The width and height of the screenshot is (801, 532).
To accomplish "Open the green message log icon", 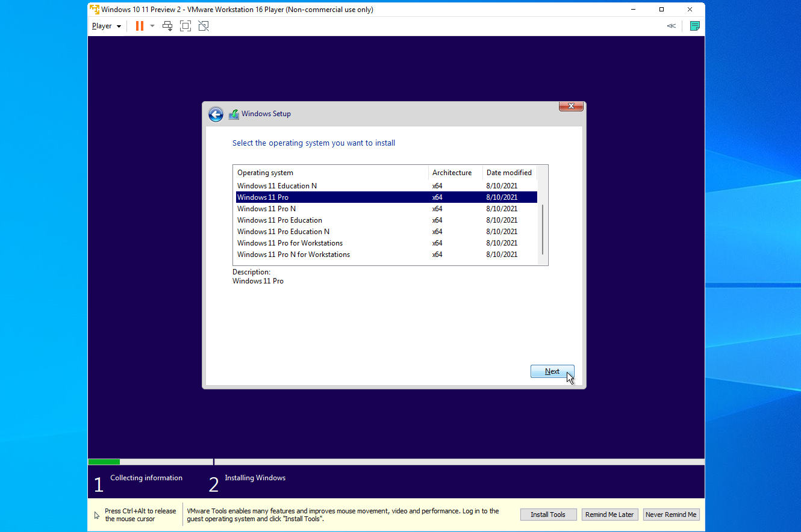I will point(695,26).
